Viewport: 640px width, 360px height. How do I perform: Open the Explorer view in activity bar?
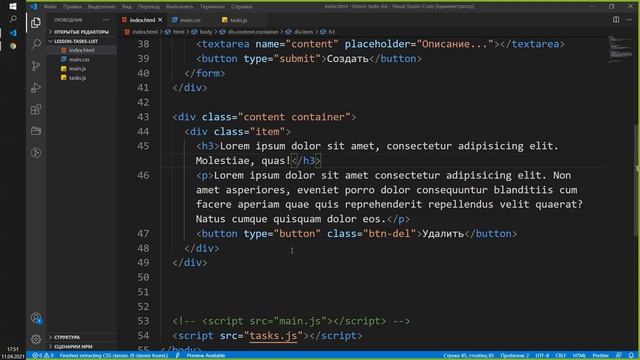pyautogui.click(x=36, y=22)
